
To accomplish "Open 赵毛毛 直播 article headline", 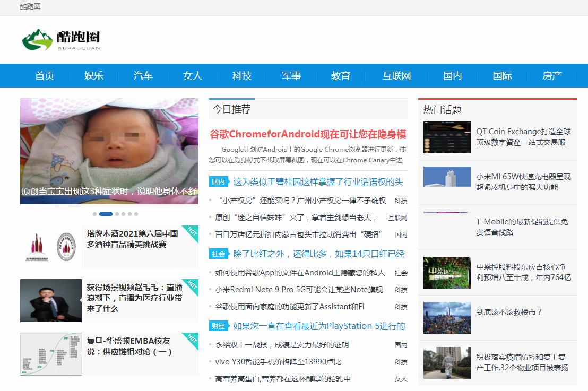I will tap(134, 298).
